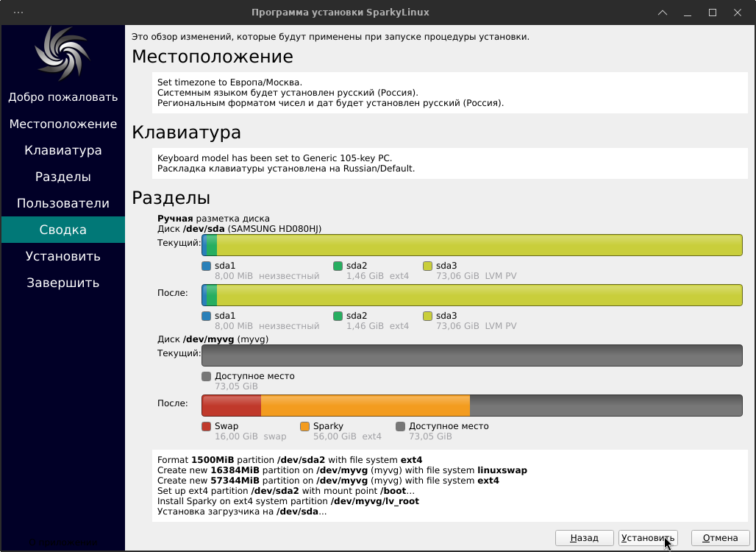Click the grey myvg Текущий partition bar
The height and width of the screenshot is (552, 756).
pos(472,355)
